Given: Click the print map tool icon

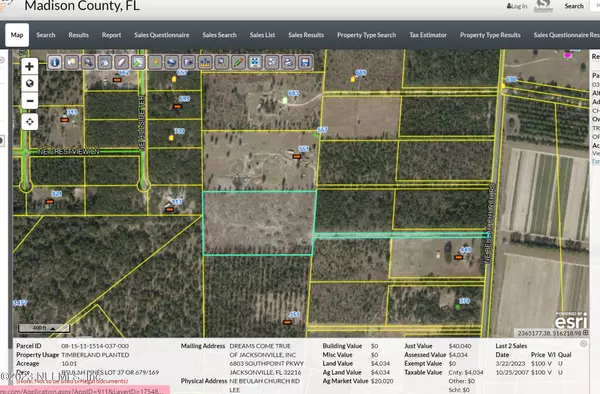Looking at the screenshot, I should [289, 62].
